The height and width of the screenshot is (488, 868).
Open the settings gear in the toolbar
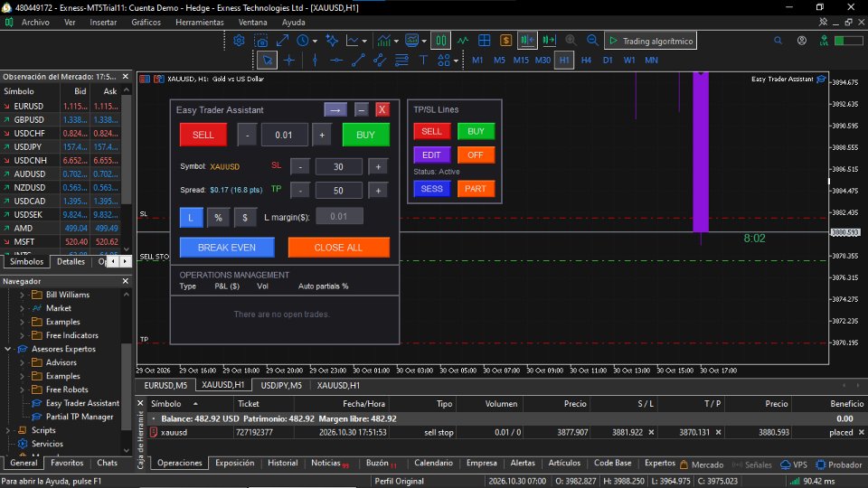(x=239, y=41)
